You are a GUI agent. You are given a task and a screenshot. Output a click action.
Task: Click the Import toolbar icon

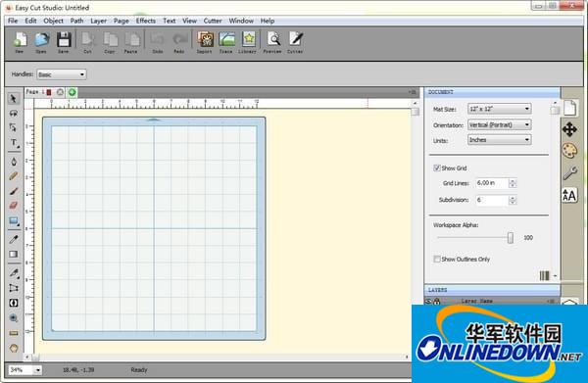(x=205, y=42)
